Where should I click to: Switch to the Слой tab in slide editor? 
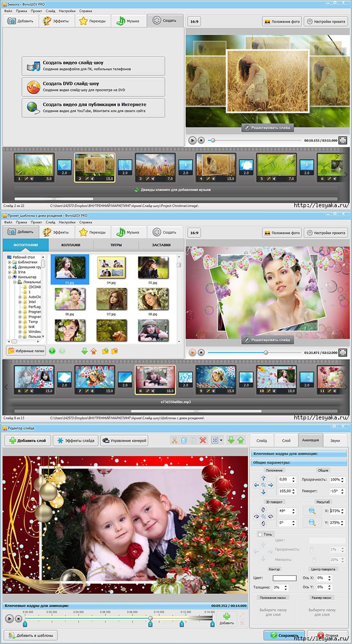click(x=286, y=440)
